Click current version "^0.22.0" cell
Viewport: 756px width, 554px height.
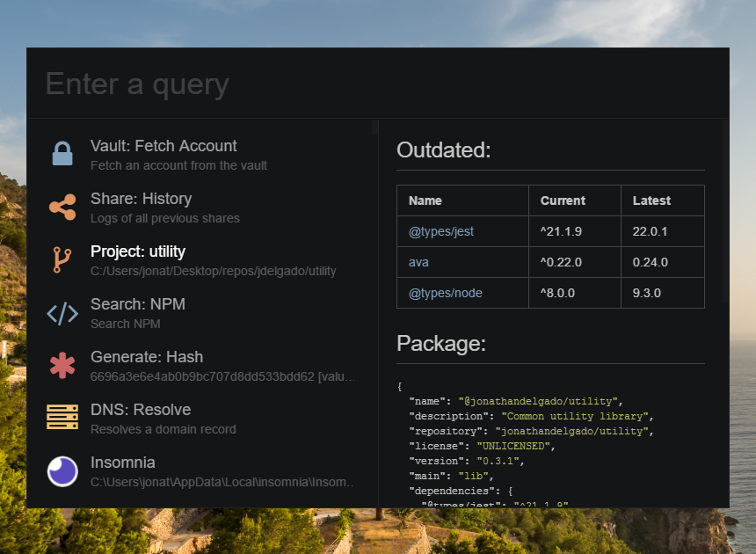575,262
